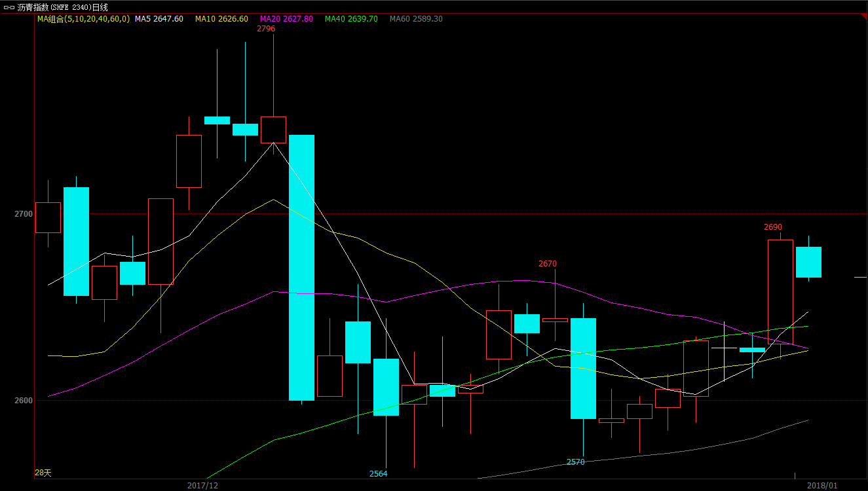The image size is (868, 491).
Task: Select the MA5 2647.60 legend value
Action: (159, 19)
